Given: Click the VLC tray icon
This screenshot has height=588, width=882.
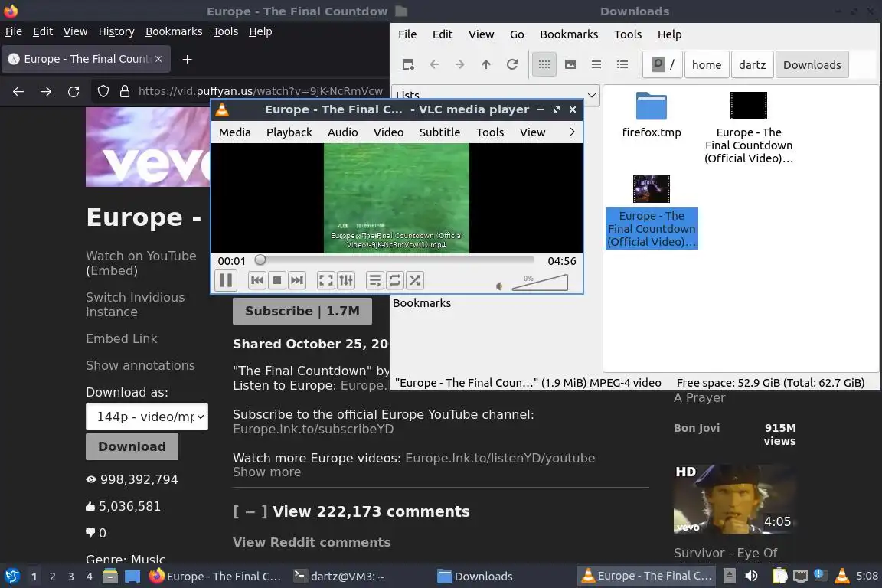Looking at the screenshot, I should pos(841,576).
